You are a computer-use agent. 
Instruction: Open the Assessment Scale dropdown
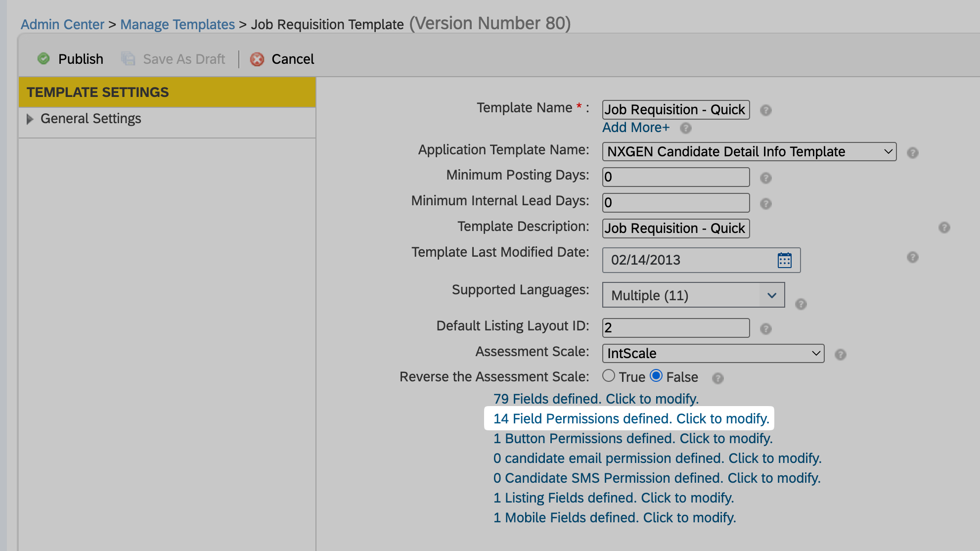(x=713, y=354)
